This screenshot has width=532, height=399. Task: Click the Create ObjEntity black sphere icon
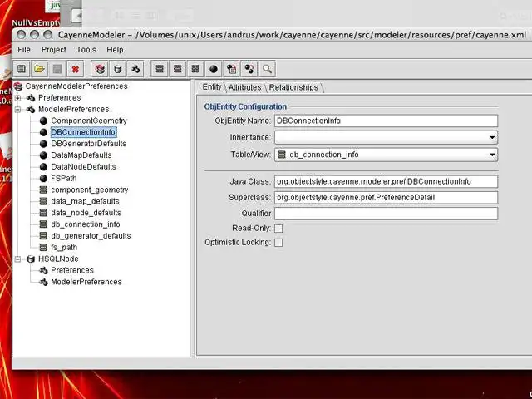point(214,69)
